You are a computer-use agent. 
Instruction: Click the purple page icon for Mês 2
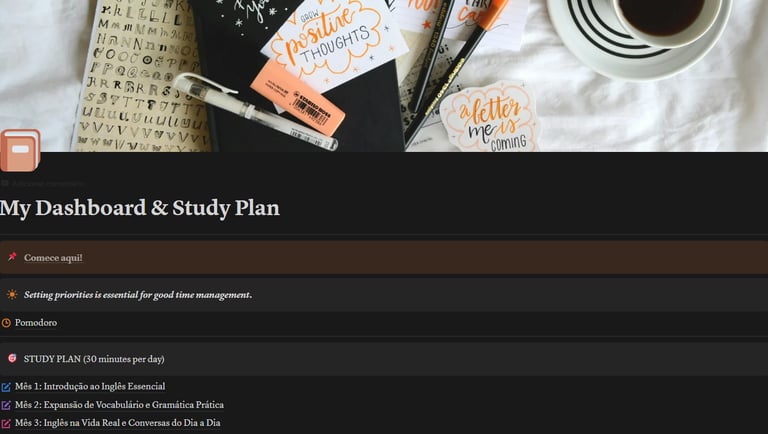6,405
